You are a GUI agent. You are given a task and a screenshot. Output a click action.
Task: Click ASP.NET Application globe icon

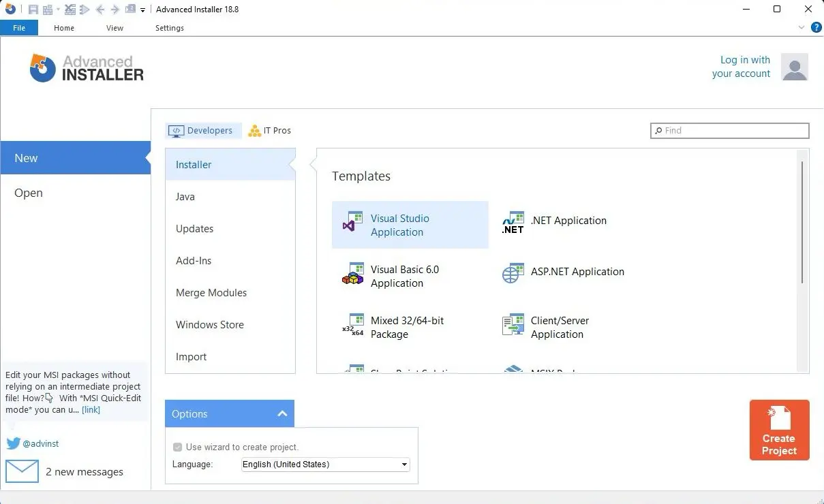pyautogui.click(x=513, y=273)
